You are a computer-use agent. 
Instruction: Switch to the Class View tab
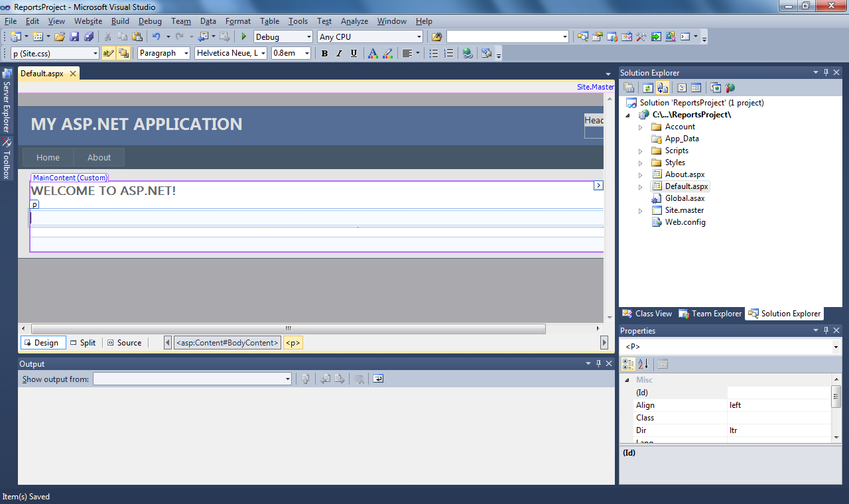coord(647,314)
